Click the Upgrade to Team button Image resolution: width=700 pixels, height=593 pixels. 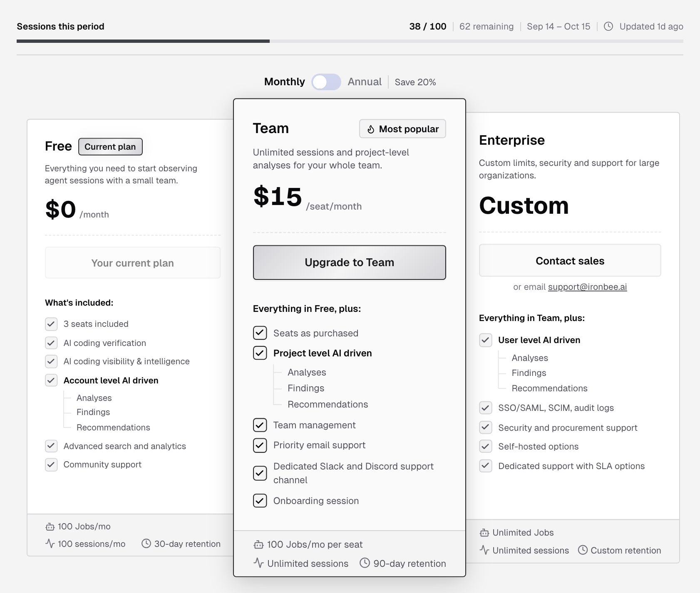point(350,262)
